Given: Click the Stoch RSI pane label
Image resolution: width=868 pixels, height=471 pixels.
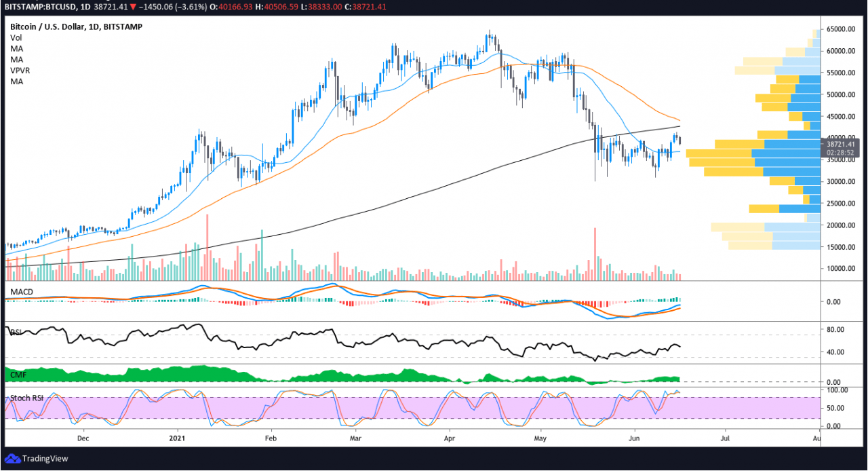Looking at the screenshot, I should pyautogui.click(x=25, y=397).
